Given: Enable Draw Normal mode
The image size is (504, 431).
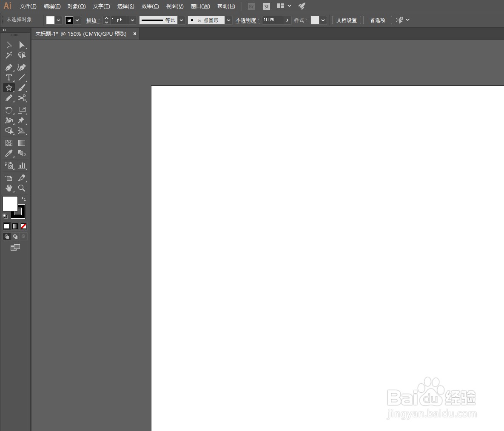Looking at the screenshot, I should (x=7, y=237).
